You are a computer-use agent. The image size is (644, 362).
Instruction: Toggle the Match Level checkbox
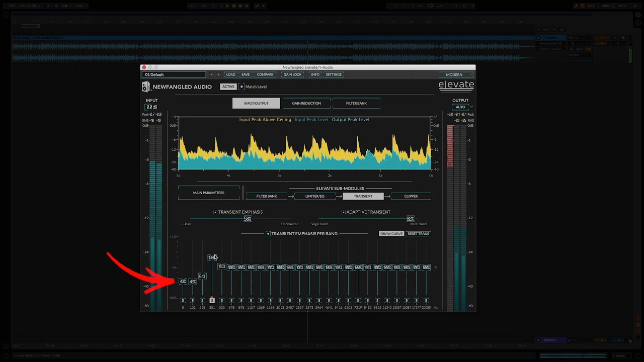tap(242, 86)
